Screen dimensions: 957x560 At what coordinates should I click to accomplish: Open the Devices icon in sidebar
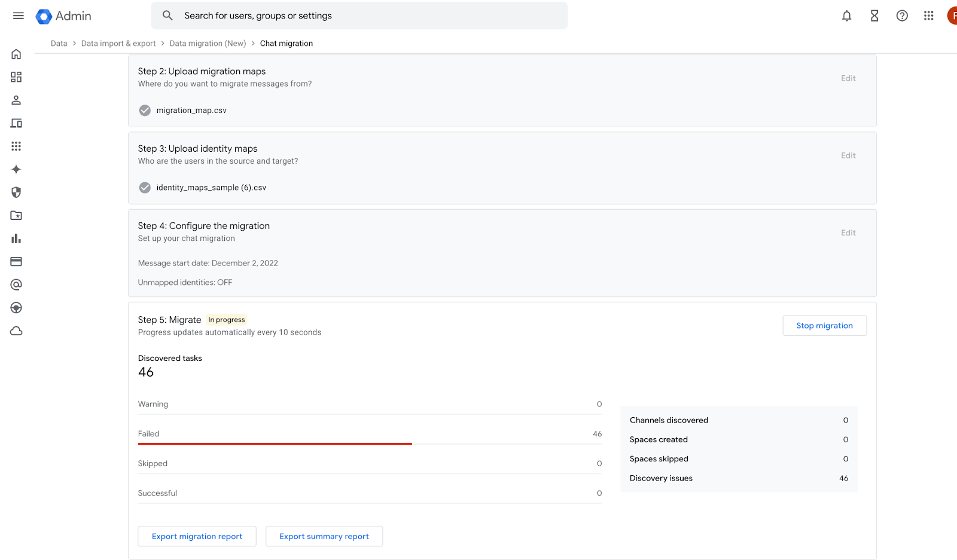click(16, 123)
